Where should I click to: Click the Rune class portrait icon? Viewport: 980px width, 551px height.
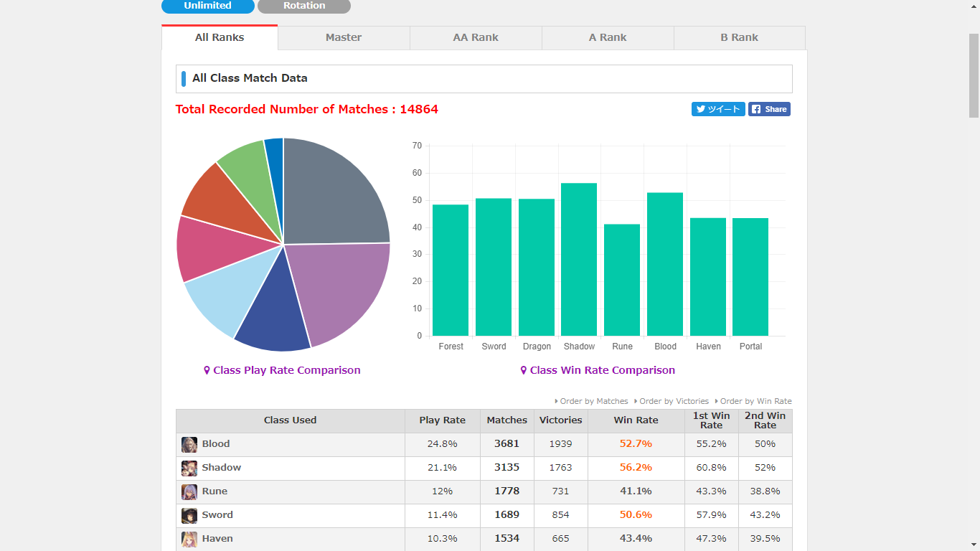[189, 491]
